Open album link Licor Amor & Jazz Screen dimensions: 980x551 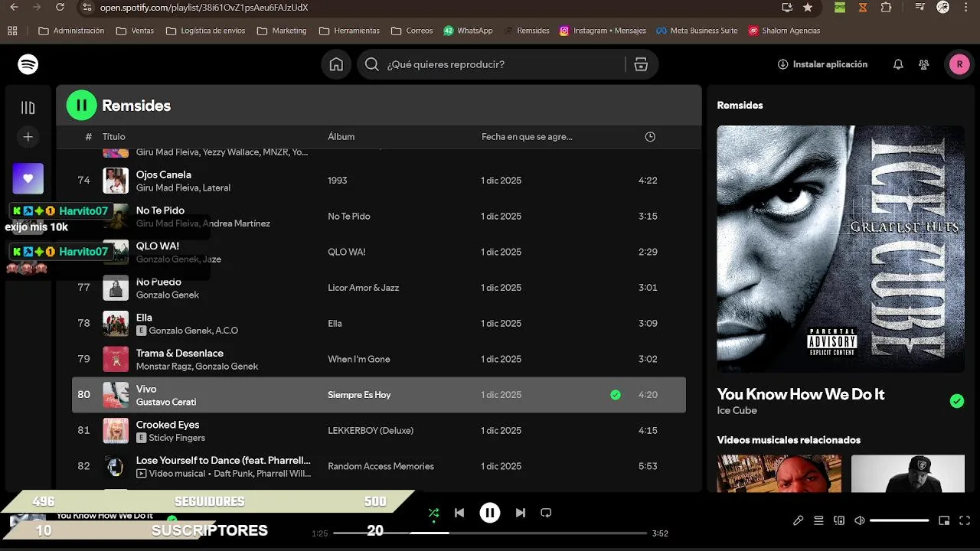point(364,288)
